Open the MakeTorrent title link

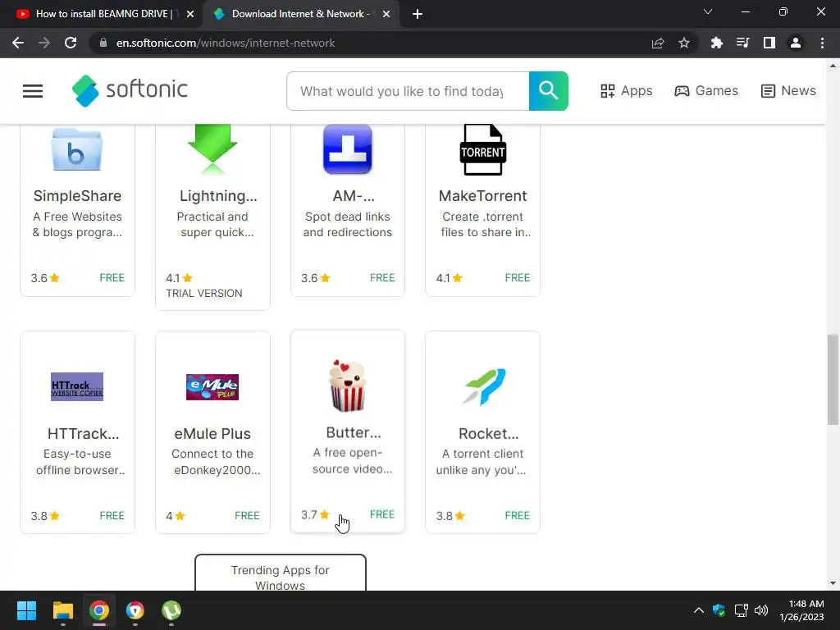point(482,196)
